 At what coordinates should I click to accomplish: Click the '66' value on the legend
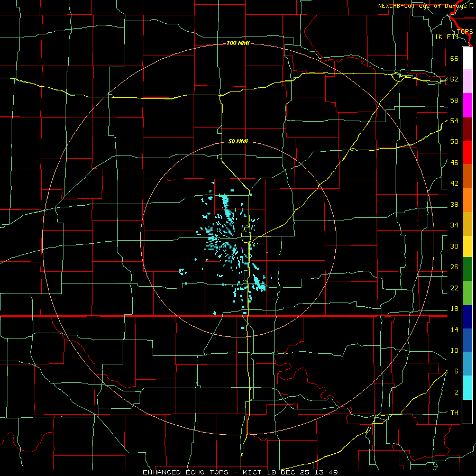pos(454,58)
